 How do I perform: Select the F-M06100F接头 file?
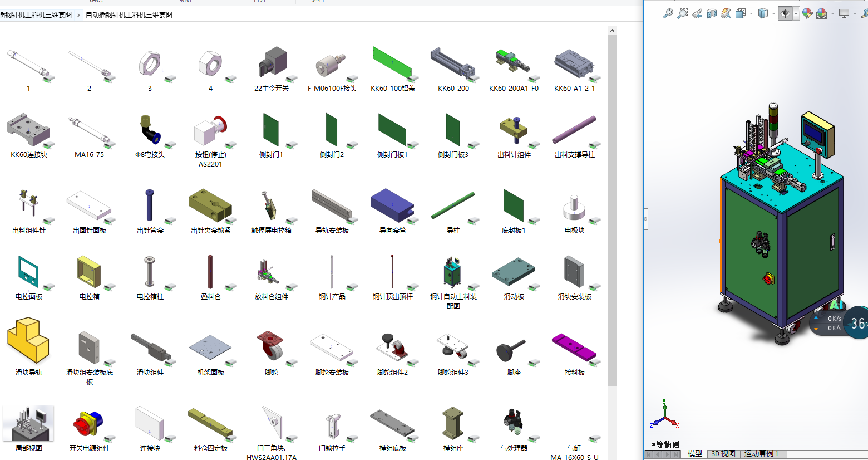pos(332,69)
